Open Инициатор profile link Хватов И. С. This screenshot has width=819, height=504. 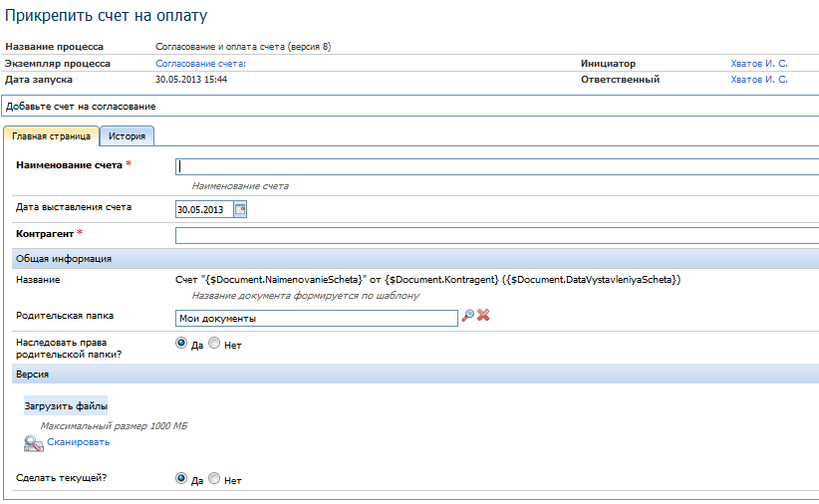click(x=759, y=64)
